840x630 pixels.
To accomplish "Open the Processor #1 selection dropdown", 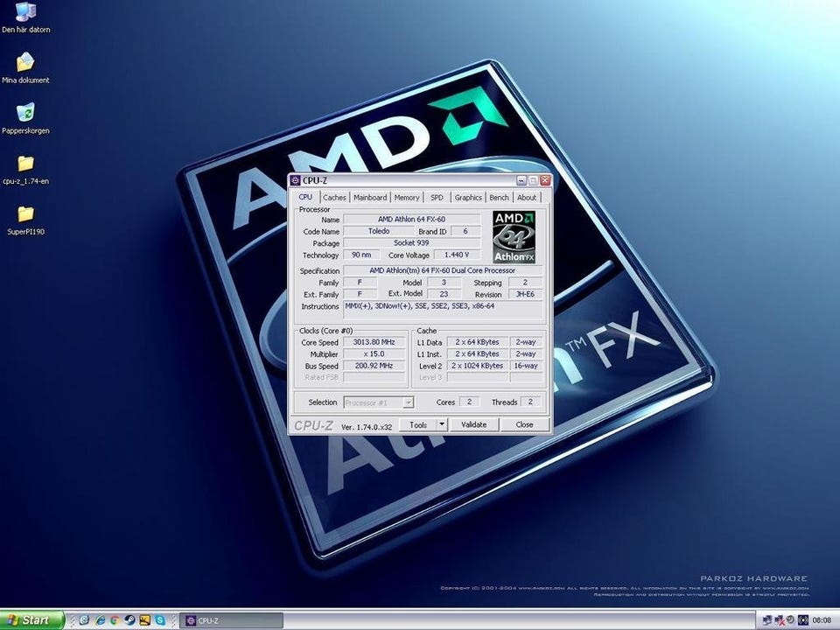I will [379, 402].
